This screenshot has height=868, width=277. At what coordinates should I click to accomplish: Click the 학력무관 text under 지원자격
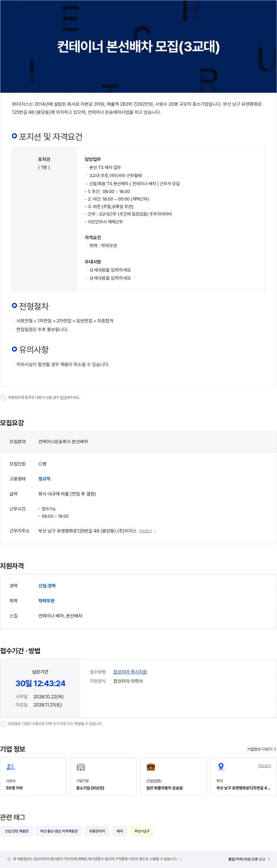46,600
